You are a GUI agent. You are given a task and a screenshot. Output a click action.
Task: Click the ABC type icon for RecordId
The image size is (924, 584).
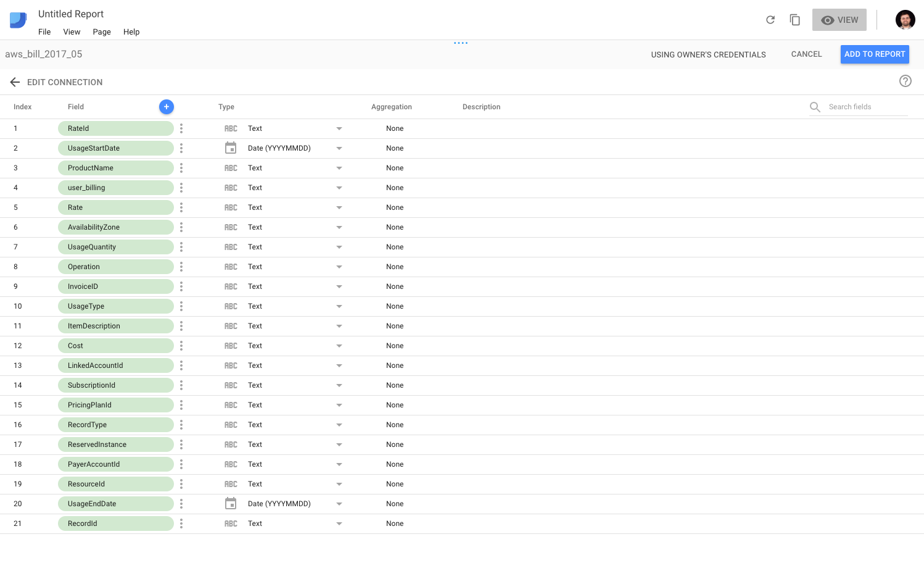click(231, 524)
